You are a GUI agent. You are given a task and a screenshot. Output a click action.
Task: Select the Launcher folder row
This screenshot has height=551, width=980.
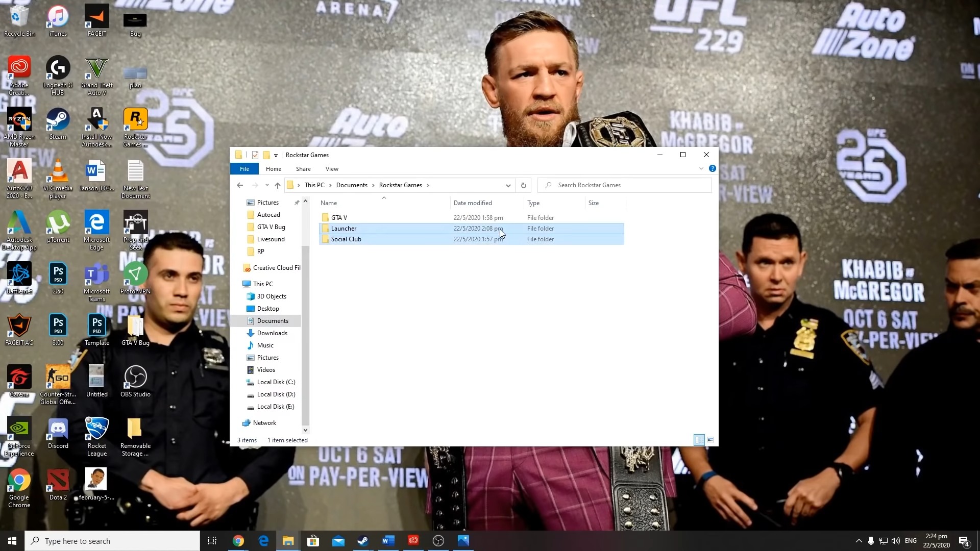(x=471, y=229)
